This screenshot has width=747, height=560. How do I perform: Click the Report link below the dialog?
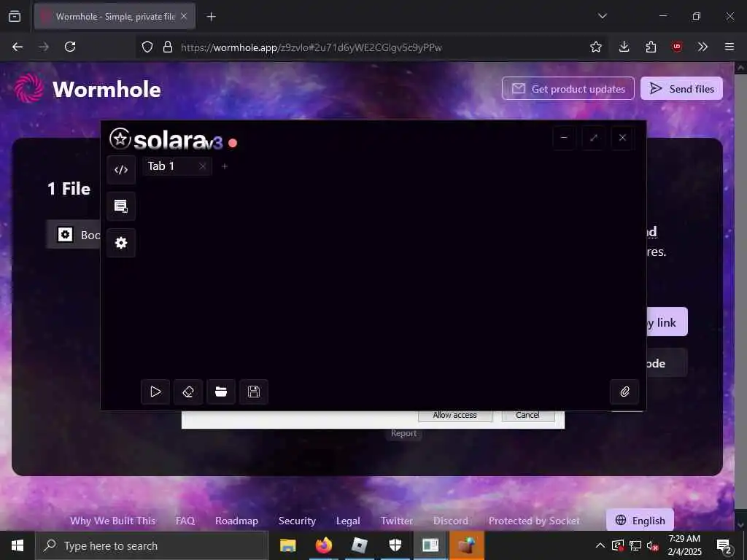pyautogui.click(x=403, y=433)
